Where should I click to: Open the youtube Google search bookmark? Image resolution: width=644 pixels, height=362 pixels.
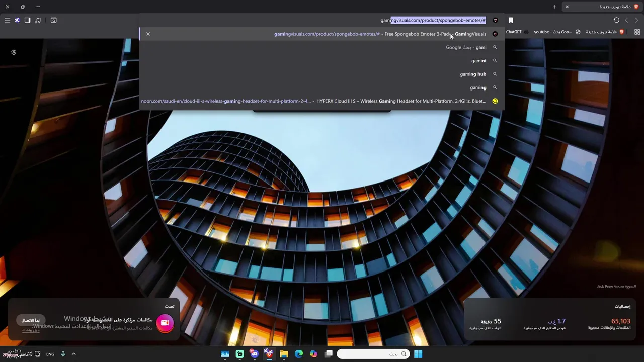click(x=557, y=32)
